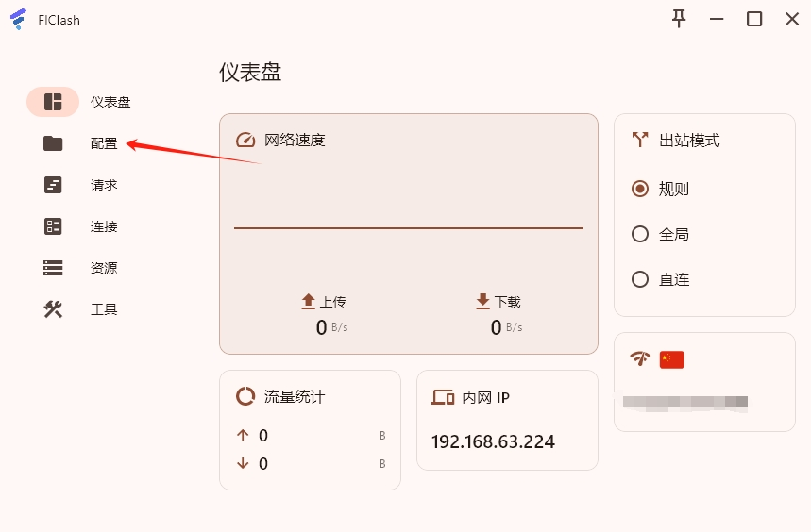Screen dimensions: 811x532
Task: Click the Chinese flag icon
Action: click(671, 359)
